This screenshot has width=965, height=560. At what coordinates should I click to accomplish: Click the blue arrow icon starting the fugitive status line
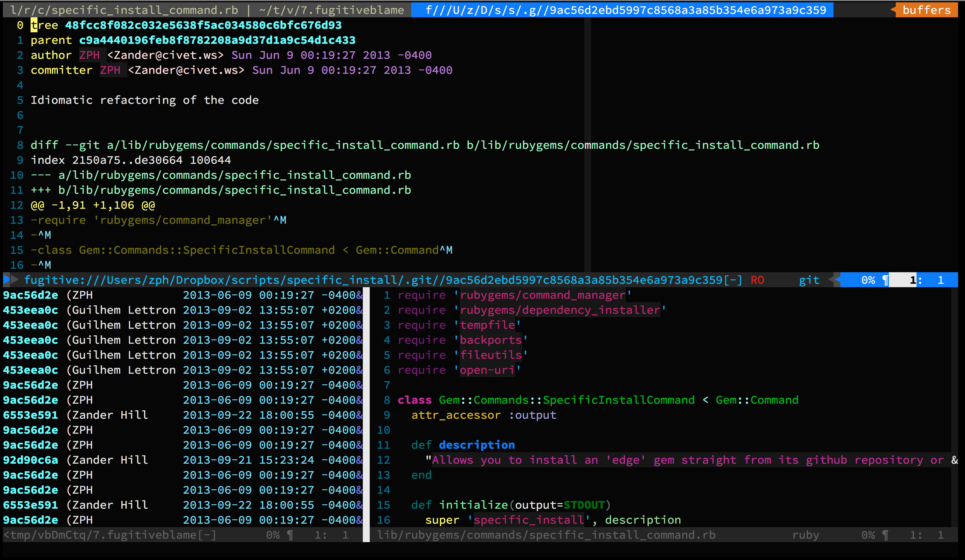point(7,280)
